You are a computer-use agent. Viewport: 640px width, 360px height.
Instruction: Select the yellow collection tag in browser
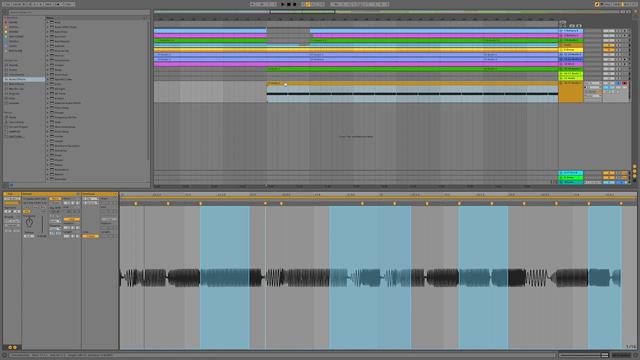[x=6, y=32]
